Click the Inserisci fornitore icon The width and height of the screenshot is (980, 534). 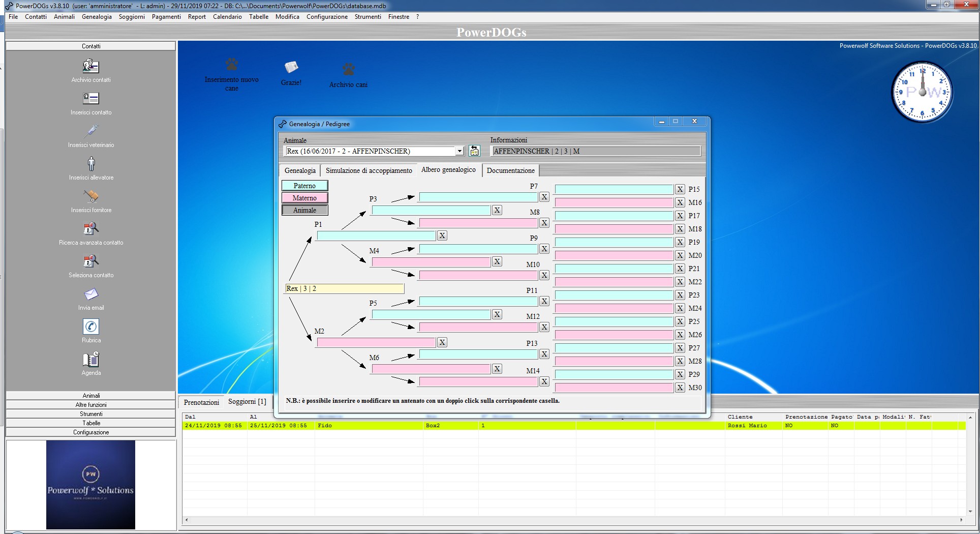coord(91,196)
